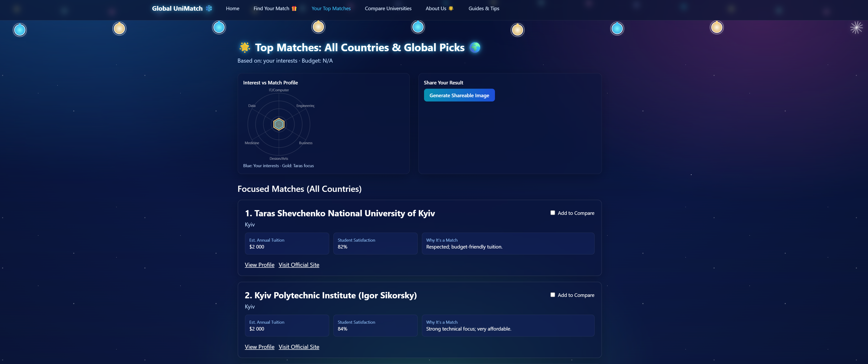
Task: Click the leftmost blue ornament light
Action: click(19, 30)
